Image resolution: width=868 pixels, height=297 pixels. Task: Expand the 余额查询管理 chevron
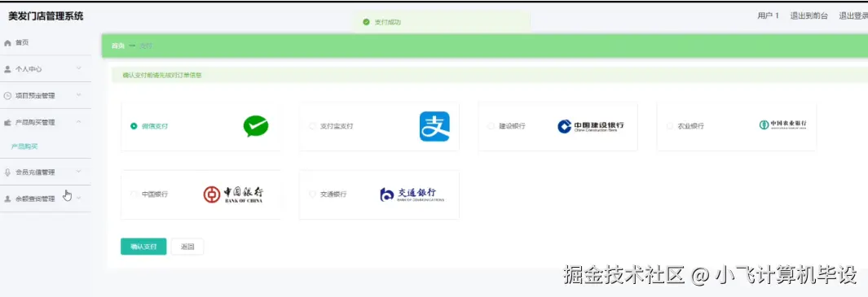point(78,198)
